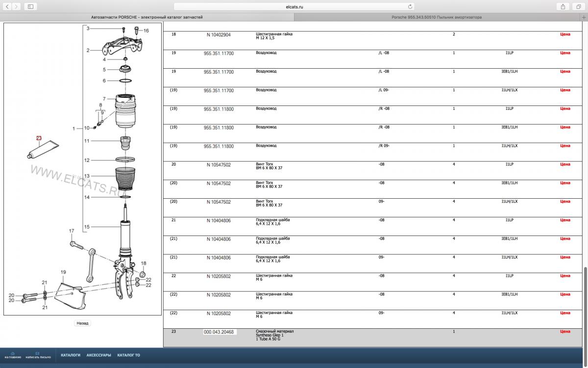This screenshot has width=588, height=368.
Task: Select the 'Автозапчасти PORSCHE' tab
Action: click(x=147, y=17)
